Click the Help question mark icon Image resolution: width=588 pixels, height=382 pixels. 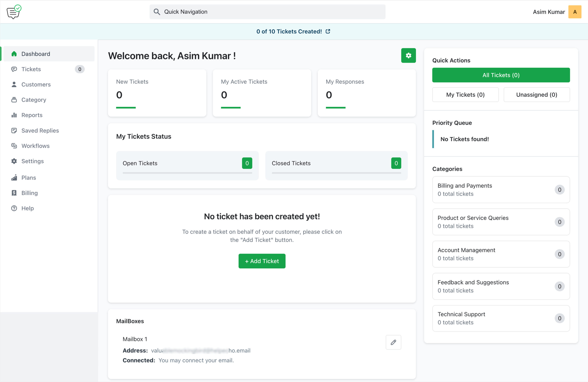coord(14,208)
